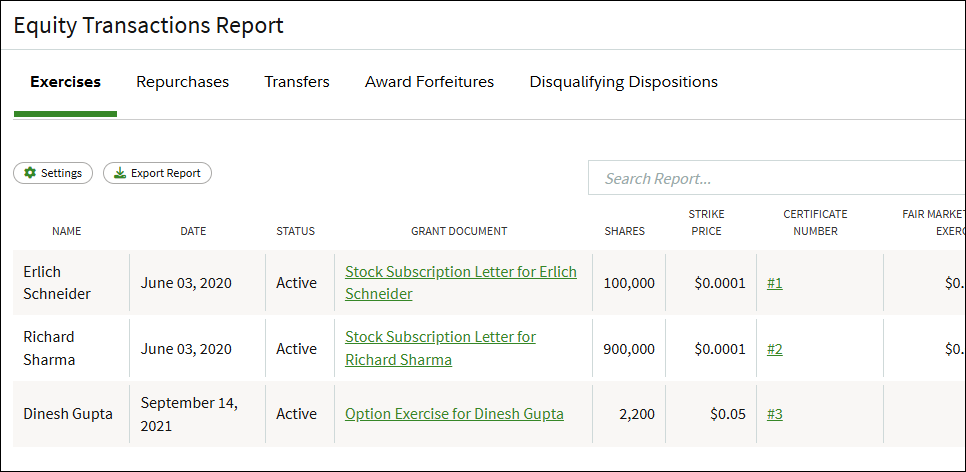Open certificate #3 link
This screenshot has width=966, height=472.
point(774,414)
